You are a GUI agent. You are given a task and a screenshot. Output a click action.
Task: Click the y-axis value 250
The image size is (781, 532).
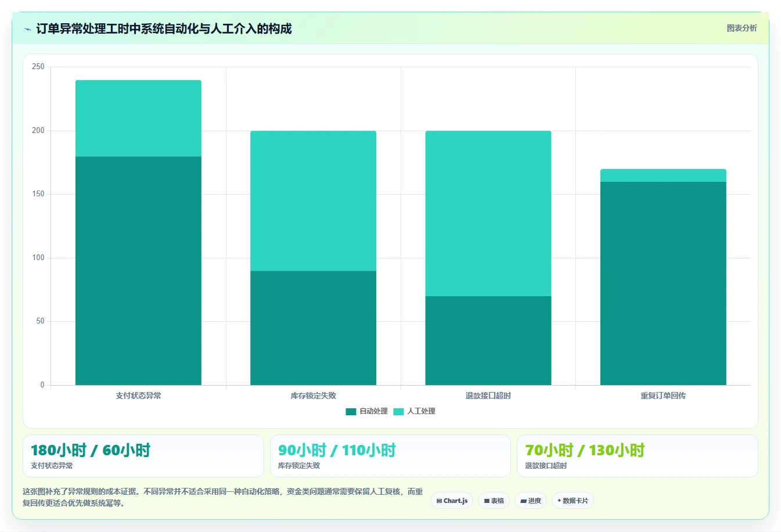tap(38, 67)
